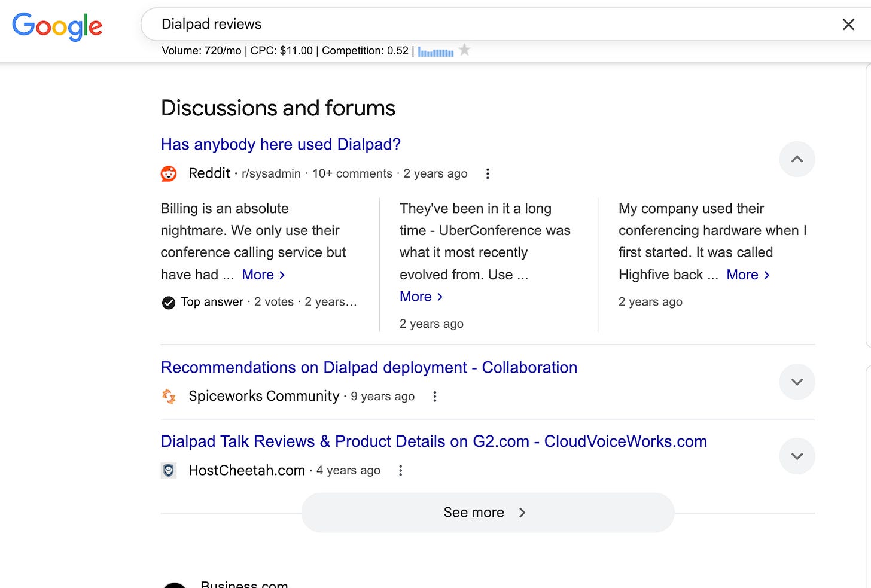Click the 2 votes text
The height and width of the screenshot is (588, 871).
tap(274, 302)
